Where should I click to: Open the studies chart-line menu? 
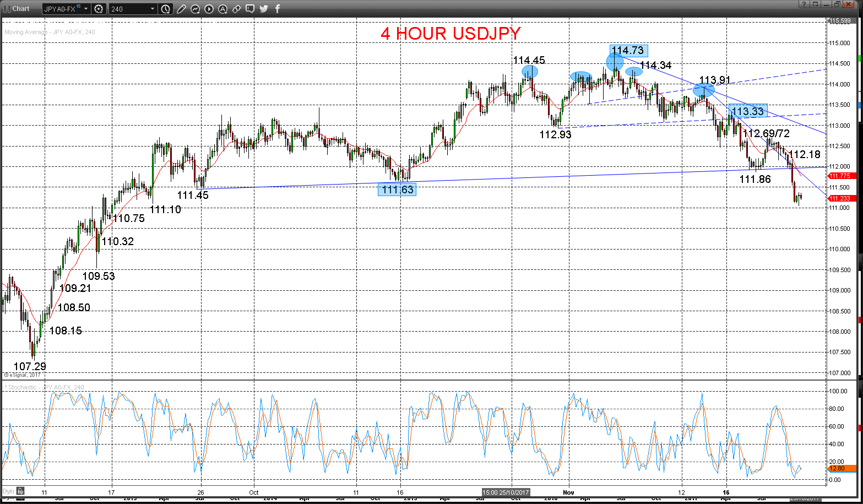[x=195, y=9]
